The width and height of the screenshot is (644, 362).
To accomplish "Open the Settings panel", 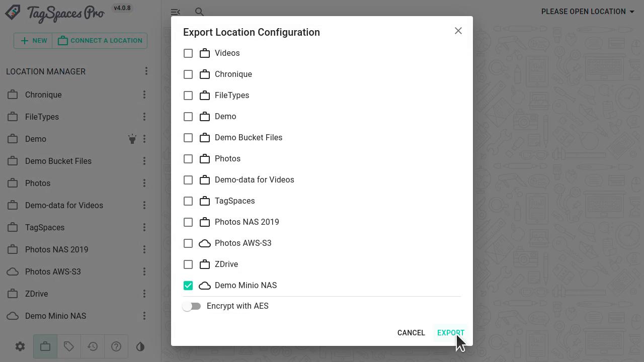I will 20,346.
